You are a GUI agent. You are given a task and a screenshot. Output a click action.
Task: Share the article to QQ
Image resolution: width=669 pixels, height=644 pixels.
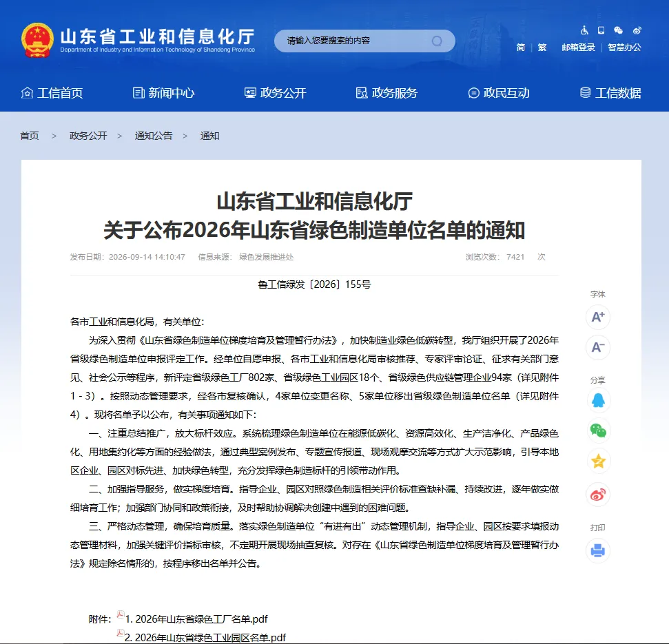click(x=598, y=400)
